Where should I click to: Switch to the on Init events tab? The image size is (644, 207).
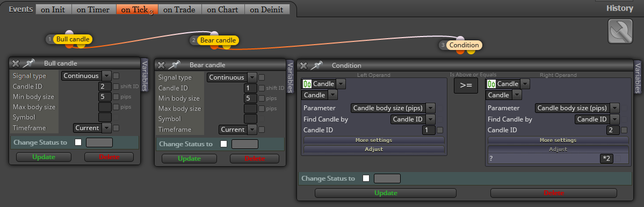[x=53, y=10]
